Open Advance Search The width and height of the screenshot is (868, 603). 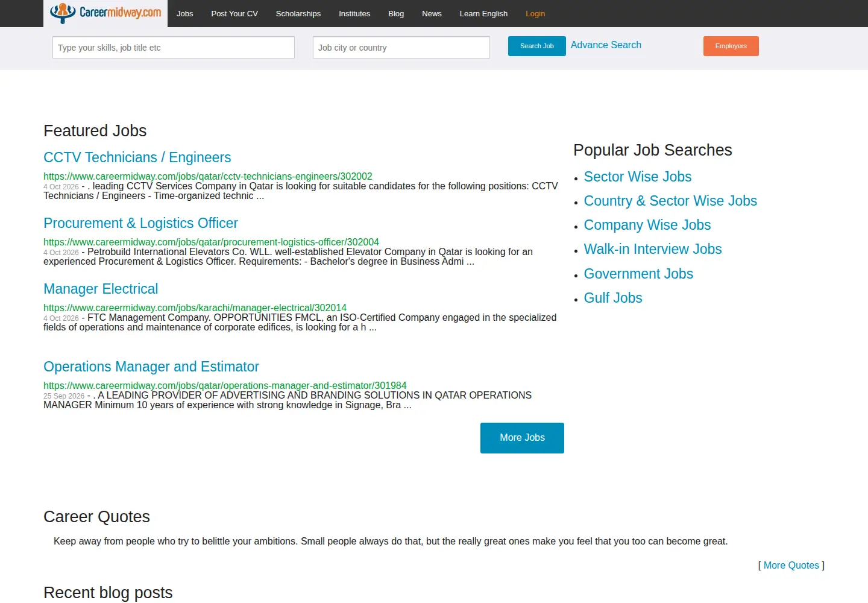(606, 45)
